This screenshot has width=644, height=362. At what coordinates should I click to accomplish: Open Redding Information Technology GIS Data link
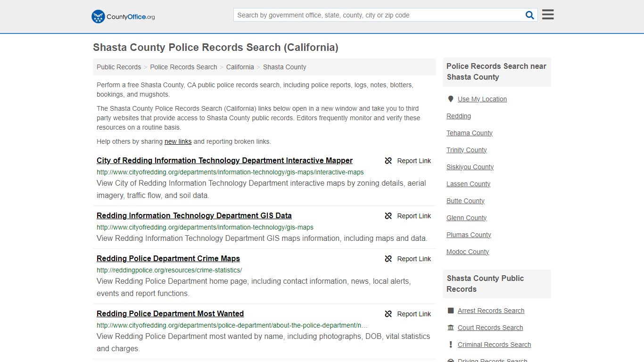pyautogui.click(x=194, y=215)
